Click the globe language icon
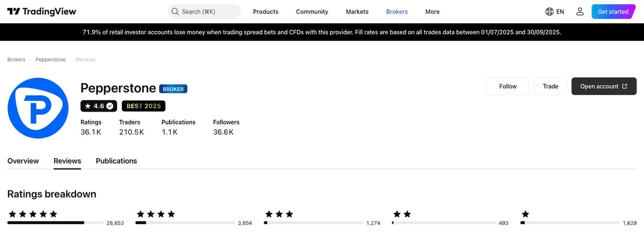 coord(550,11)
